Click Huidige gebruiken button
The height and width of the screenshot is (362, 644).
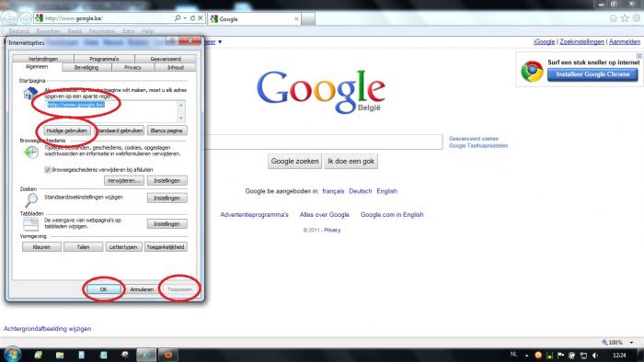67,130
